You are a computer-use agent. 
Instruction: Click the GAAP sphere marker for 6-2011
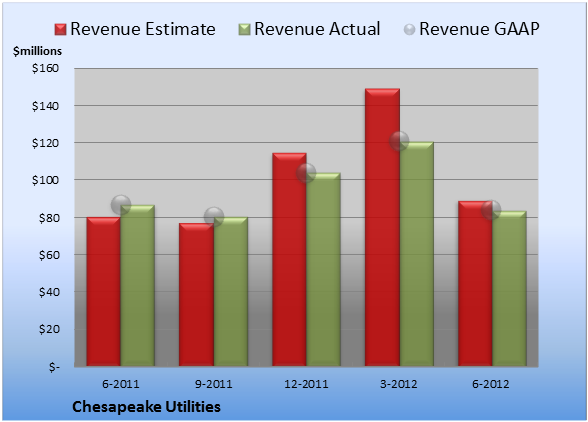pos(121,205)
